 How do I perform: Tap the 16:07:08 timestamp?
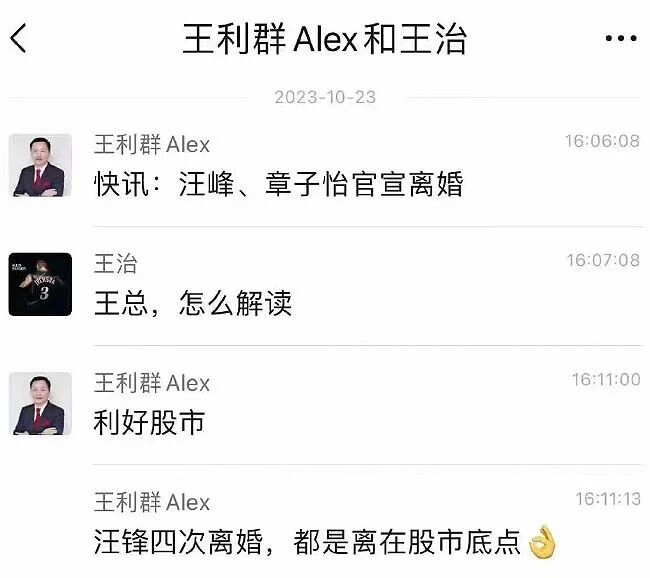click(603, 260)
